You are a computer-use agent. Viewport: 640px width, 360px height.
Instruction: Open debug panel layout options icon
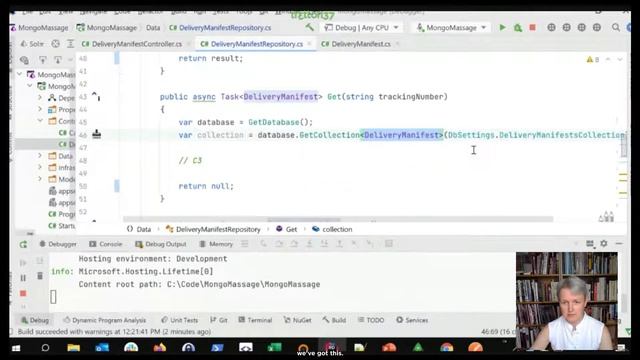[590, 244]
